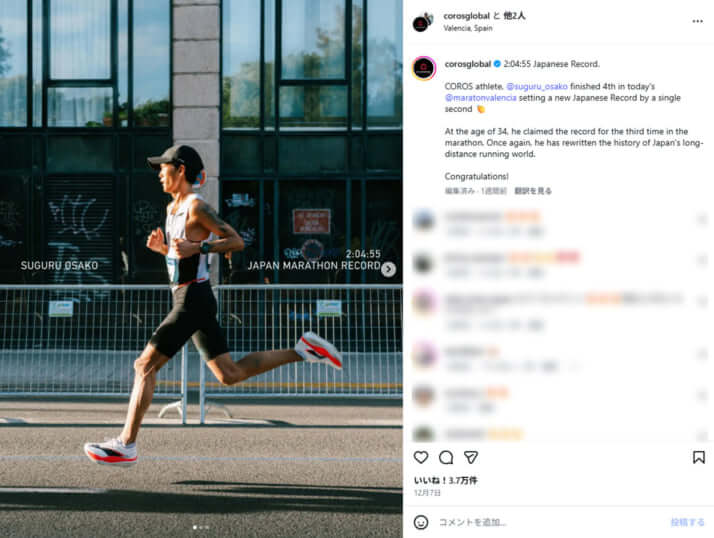Screen dimensions: 714x538
Task: Select the first carousel dot indicator
Action: tap(195, 527)
